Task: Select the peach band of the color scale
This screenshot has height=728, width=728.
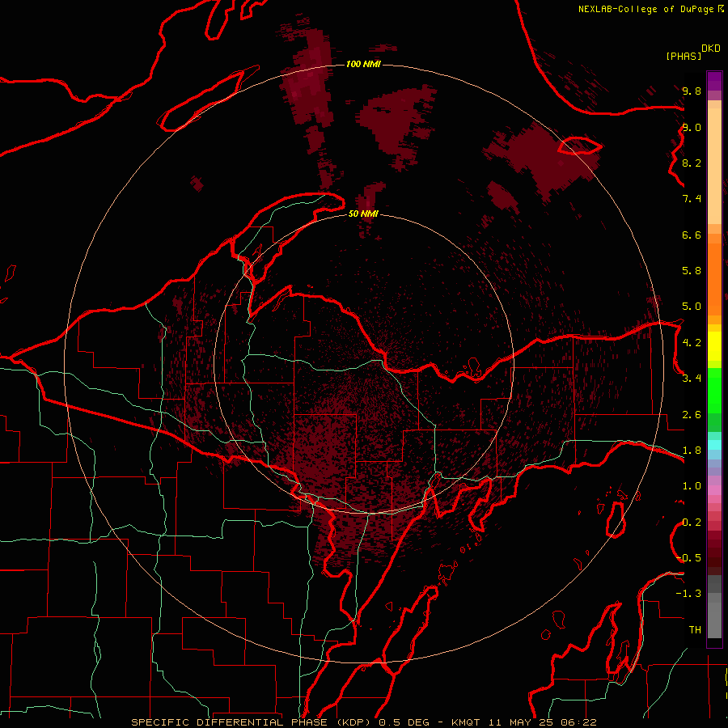Action: pyautogui.click(x=714, y=166)
